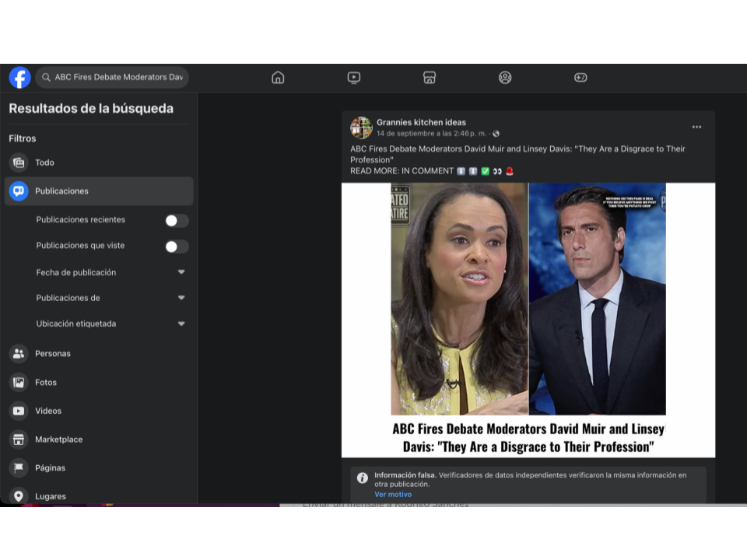Screen dimensions: 747x560
Task: Click the READ MORE: IN COMMENT text
Action: coord(402,171)
